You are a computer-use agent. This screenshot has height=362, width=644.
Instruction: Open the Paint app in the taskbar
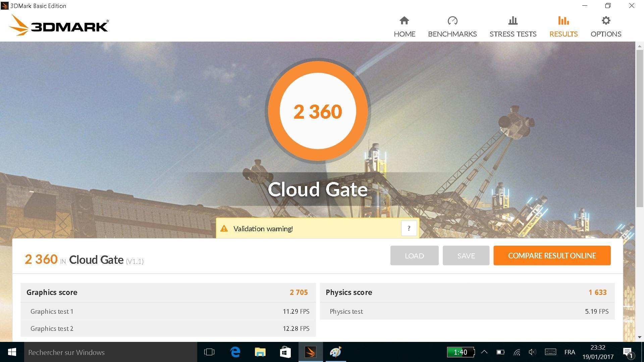pyautogui.click(x=335, y=352)
